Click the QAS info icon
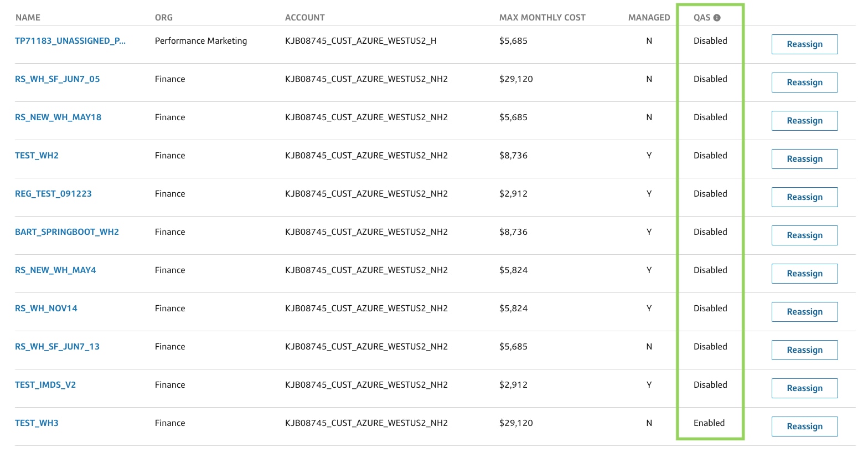868x452 pixels. point(718,17)
